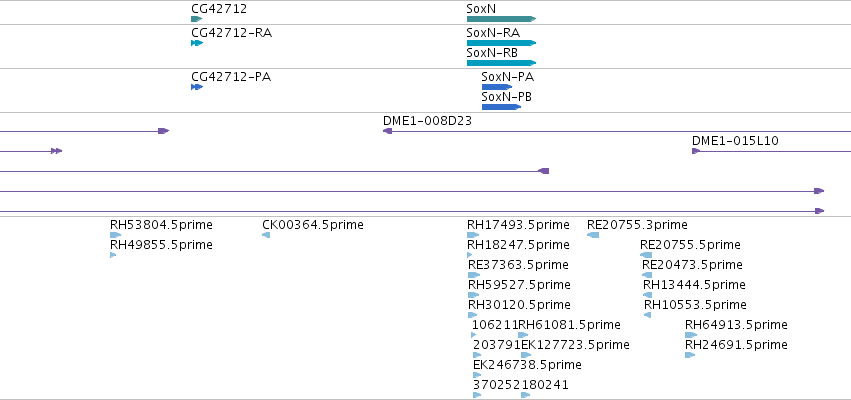851x400 pixels.
Task: Click the CG42712-RA transcript arrows
Action: 197,43
